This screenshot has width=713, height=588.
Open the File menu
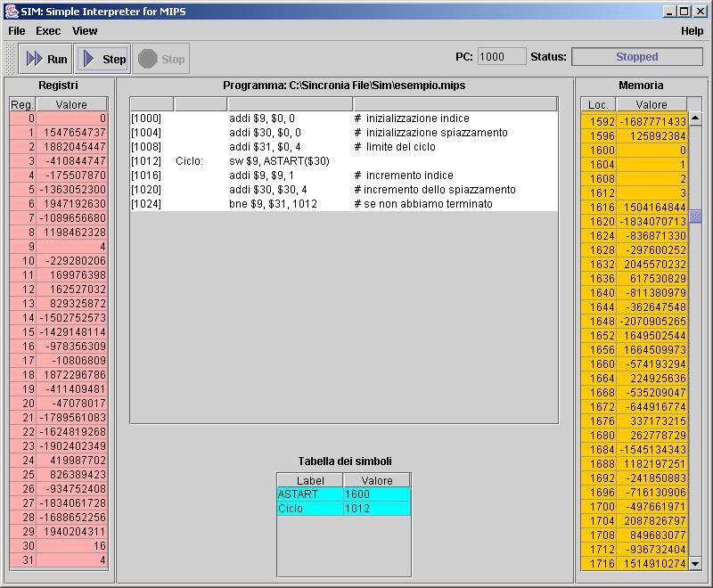tap(17, 31)
